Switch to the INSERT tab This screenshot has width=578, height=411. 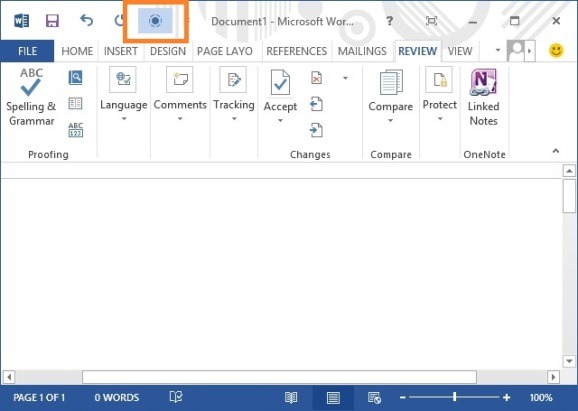121,51
